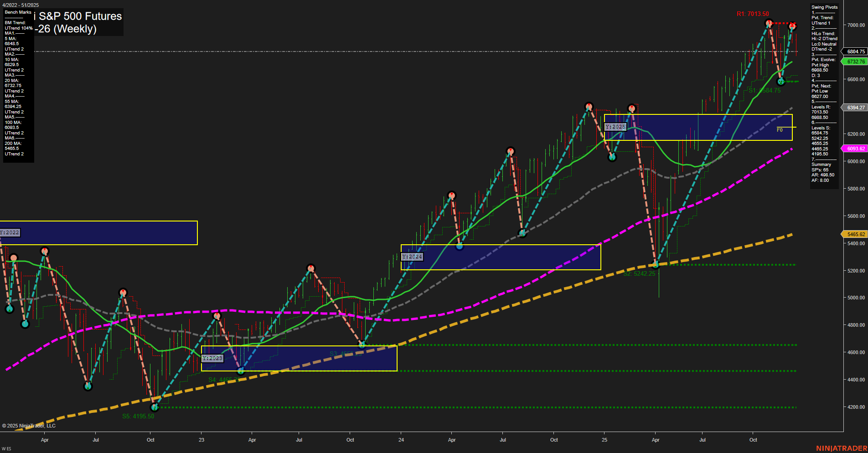Image resolution: width=868 pixels, height=453 pixels.
Task: Click the magenta 6093.62 price marker
Action: pos(852,148)
